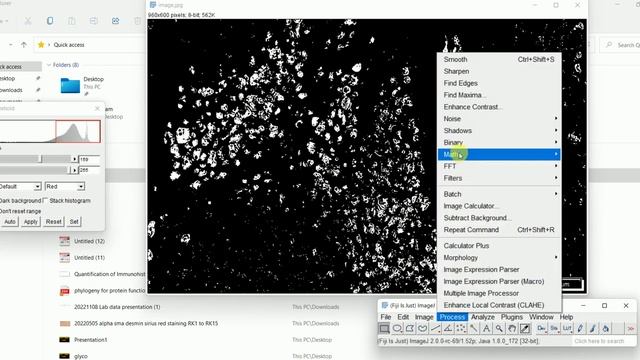Image resolution: width=640 pixels, height=360 pixels.
Task: Select the Freehand selection tool
Action: (422, 328)
